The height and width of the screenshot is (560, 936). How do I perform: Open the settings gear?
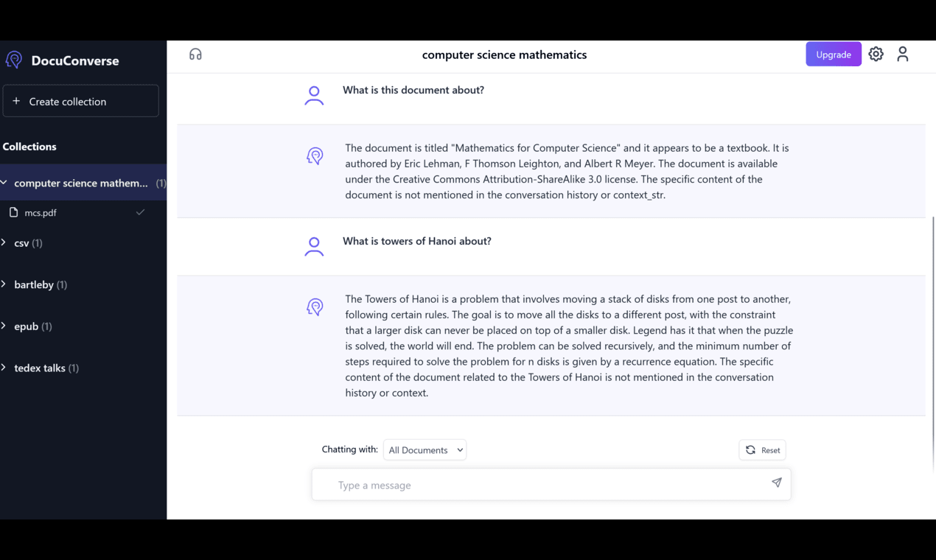click(876, 54)
